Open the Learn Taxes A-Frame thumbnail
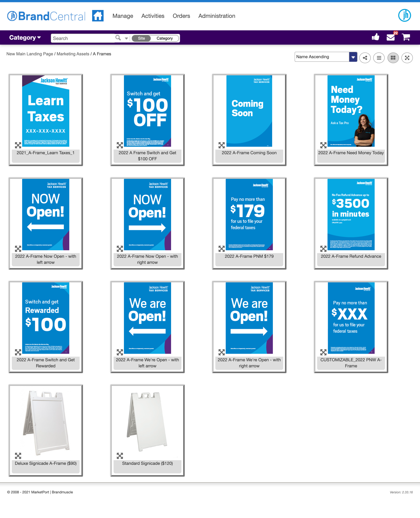 click(x=46, y=111)
